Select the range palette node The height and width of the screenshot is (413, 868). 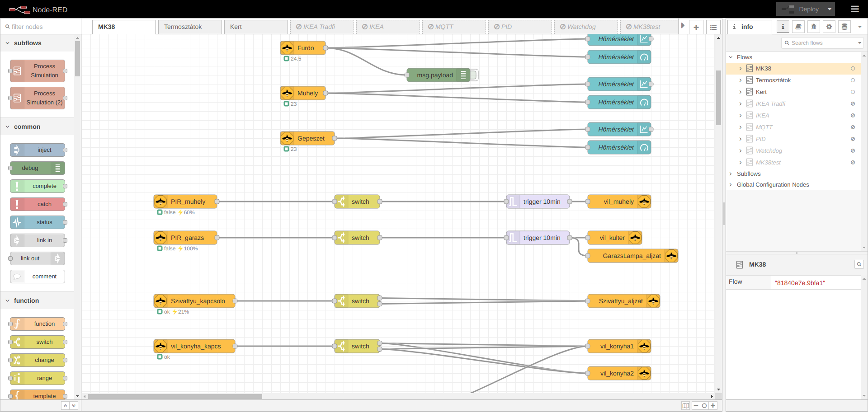(38, 378)
